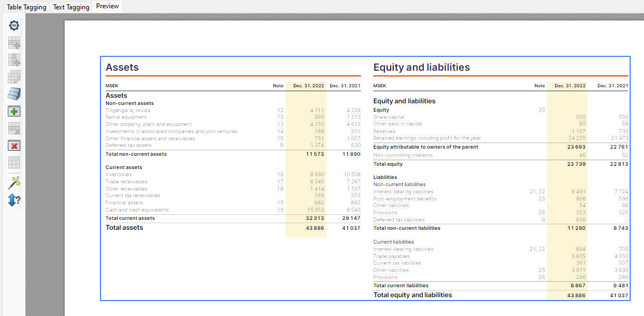
Task: Click the 'Total current assets' label
Action: point(130,218)
